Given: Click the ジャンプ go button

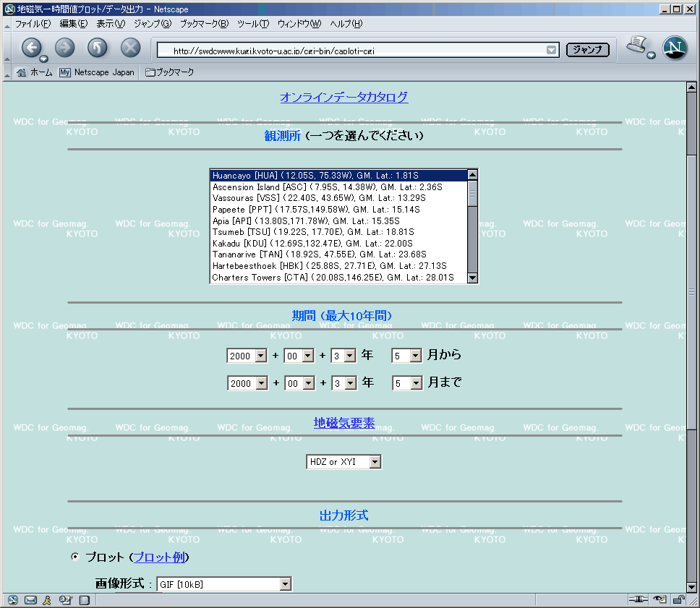Looking at the screenshot, I should coord(587,50).
